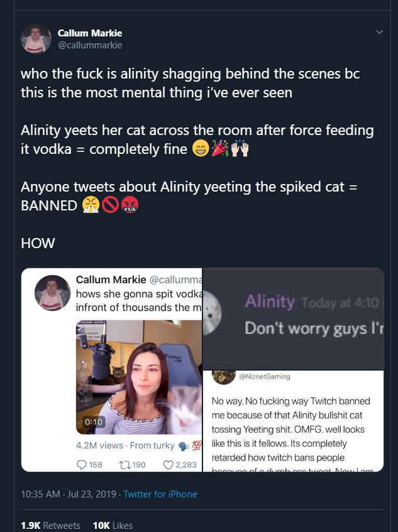This screenshot has height=532, width=398.
Task: Open the cat video screenshot image
Action: (112, 370)
